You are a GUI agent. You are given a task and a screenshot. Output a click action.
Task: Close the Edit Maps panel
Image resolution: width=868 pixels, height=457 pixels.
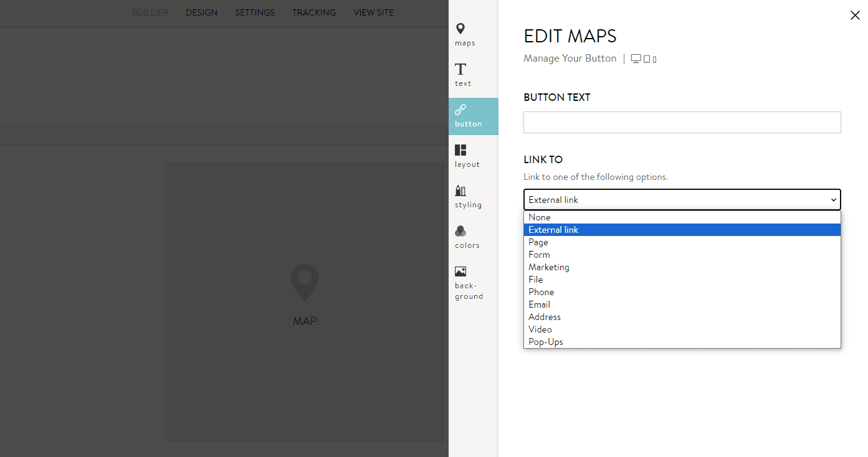tap(855, 16)
